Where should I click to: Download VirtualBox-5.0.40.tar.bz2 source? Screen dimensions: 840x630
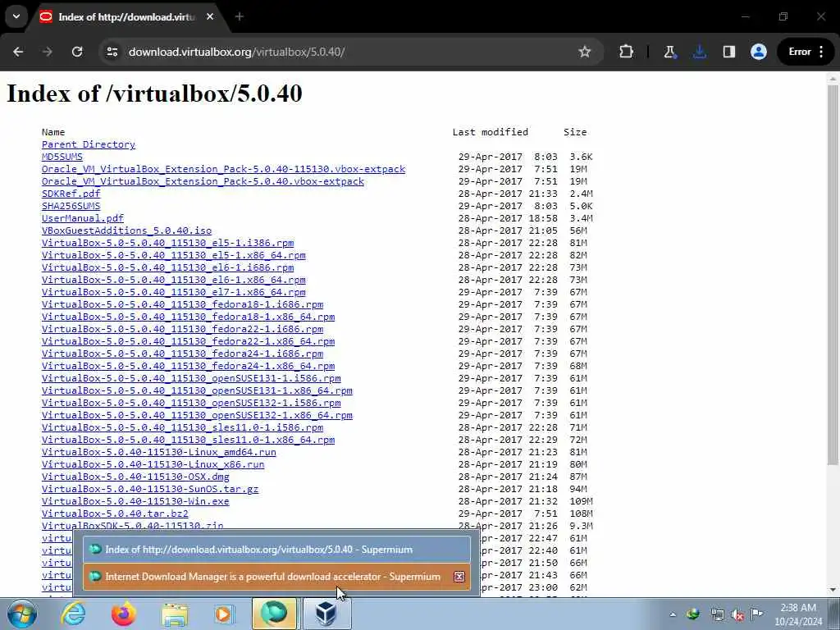pyautogui.click(x=115, y=514)
